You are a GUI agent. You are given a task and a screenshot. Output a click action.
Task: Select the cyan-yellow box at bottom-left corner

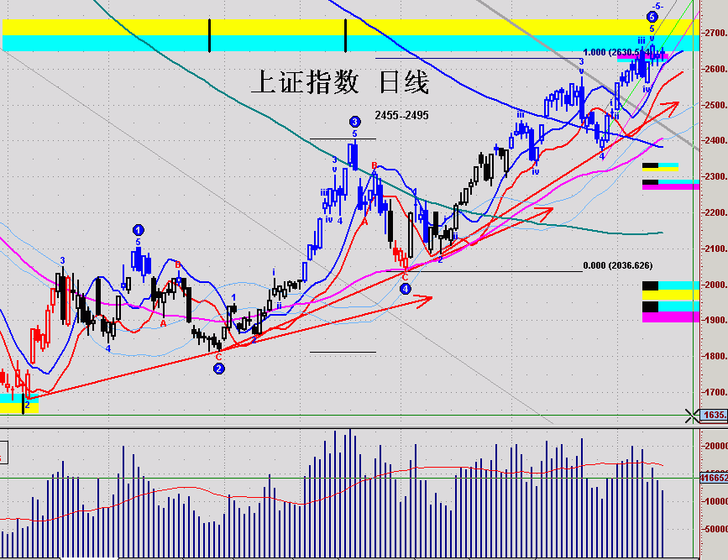(x=18, y=406)
